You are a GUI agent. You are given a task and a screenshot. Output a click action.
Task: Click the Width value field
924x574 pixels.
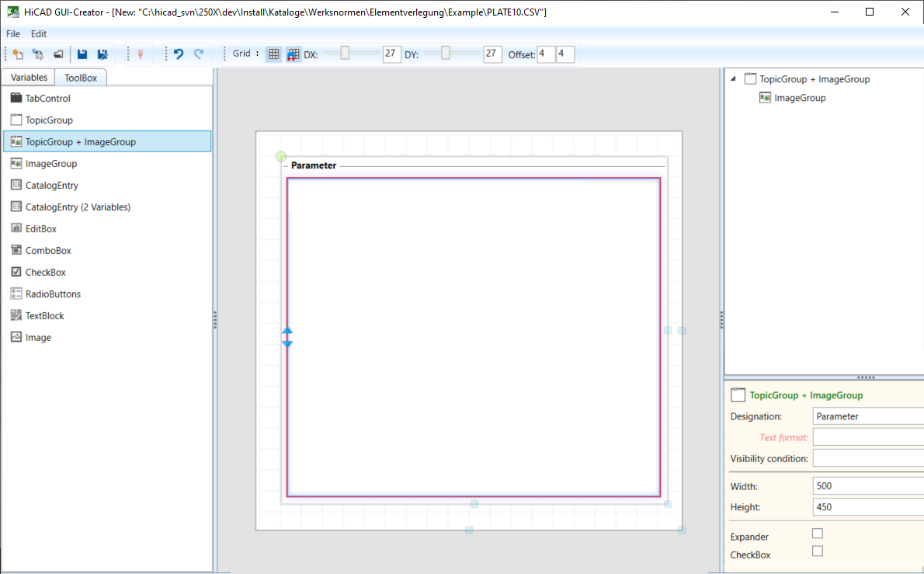click(867, 486)
